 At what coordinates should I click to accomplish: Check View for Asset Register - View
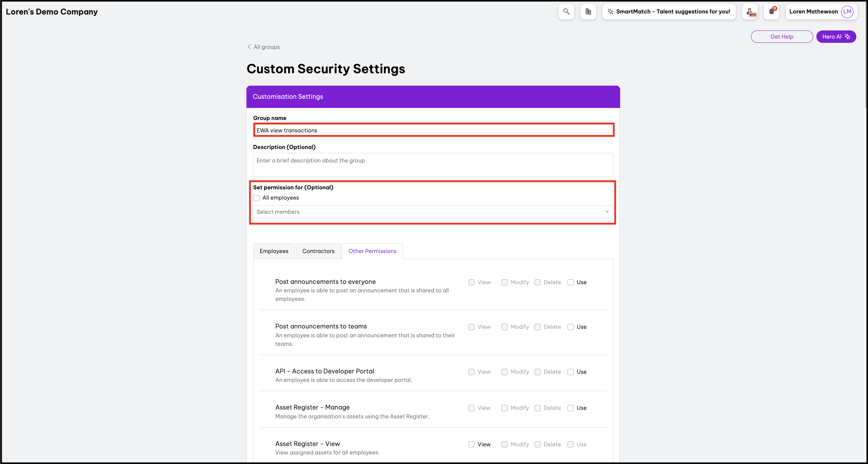(x=471, y=444)
